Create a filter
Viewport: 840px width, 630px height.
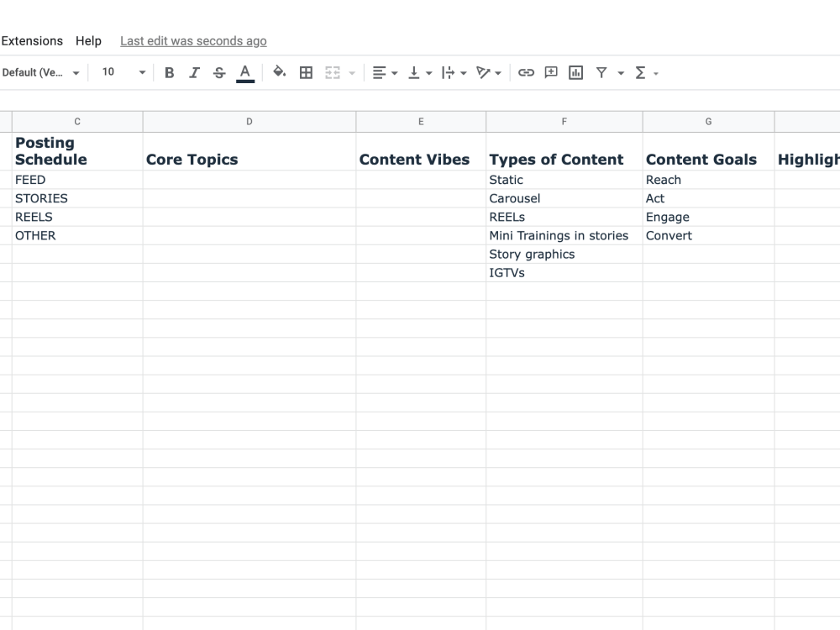click(602, 72)
